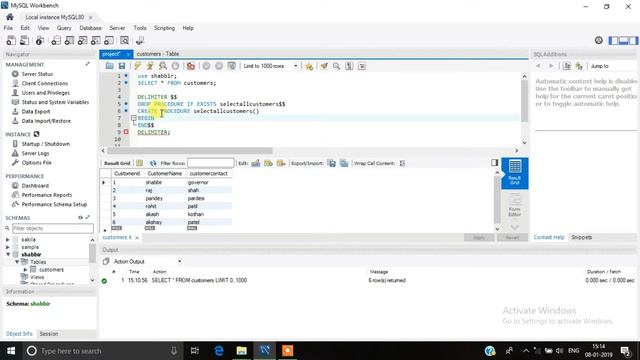Open Database menu
640x360 pixels.
pos(91,28)
